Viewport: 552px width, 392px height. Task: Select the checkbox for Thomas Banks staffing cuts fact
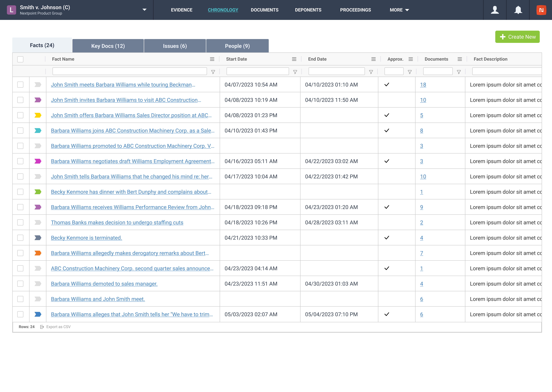click(x=20, y=222)
